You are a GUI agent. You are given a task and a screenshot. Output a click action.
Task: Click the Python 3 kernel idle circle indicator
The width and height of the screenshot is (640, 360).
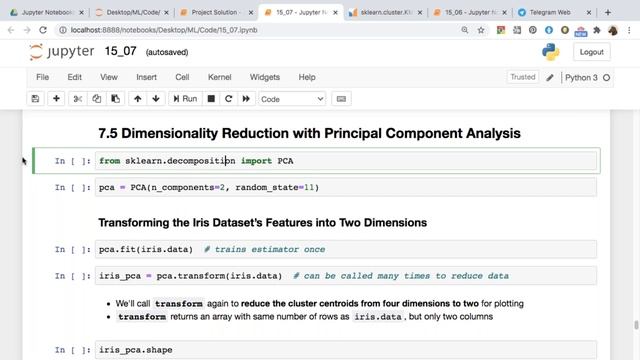607,78
